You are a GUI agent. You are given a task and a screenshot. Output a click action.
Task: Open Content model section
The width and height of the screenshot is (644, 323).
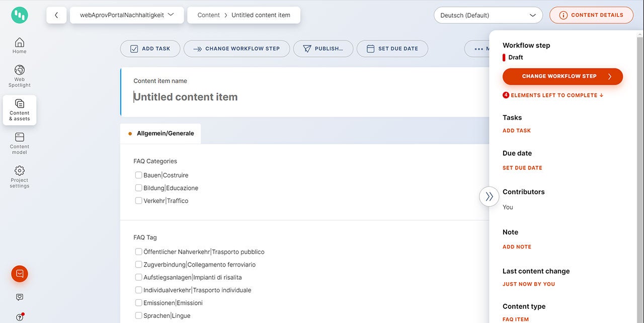[x=20, y=144]
